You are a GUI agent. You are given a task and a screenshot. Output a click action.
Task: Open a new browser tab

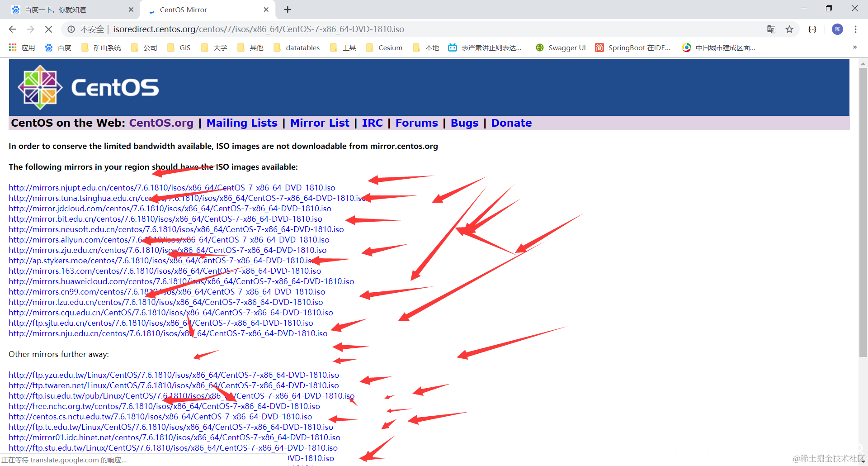tap(288, 10)
